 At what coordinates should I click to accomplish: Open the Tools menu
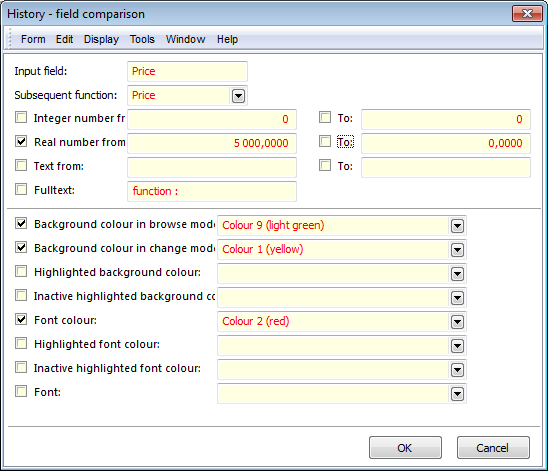click(x=142, y=39)
